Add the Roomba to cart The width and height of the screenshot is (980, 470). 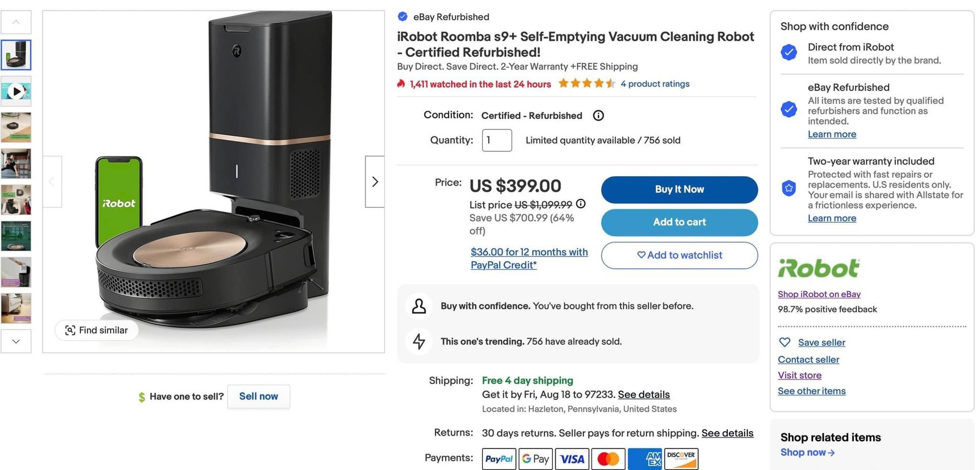(679, 222)
